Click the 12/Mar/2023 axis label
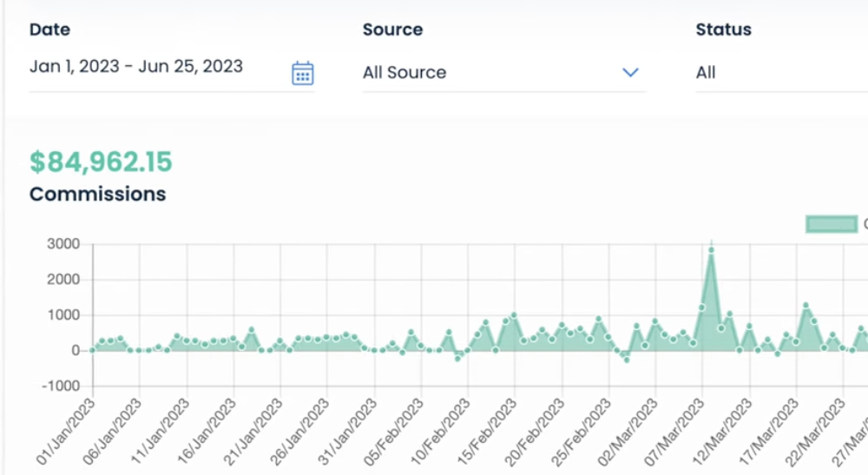The image size is (868, 475). click(x=722, y=432)
